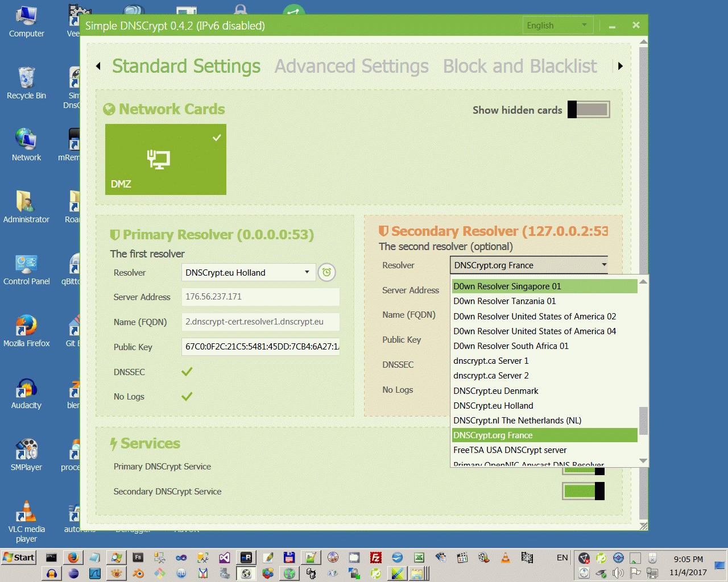This screenshot has width=728, height=582.
Task: Open Control Panel desktop icon
Action: [26, 270]
